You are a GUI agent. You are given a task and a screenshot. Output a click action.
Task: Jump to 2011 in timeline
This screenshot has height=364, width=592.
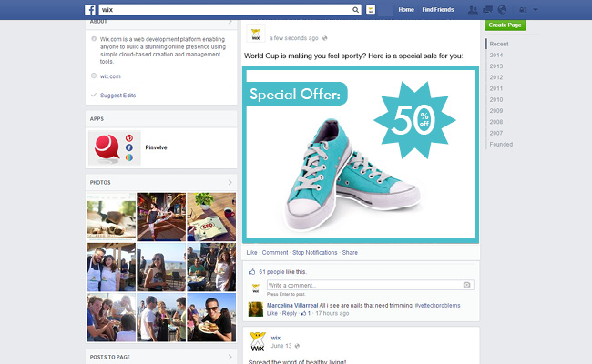click(496, 88)
